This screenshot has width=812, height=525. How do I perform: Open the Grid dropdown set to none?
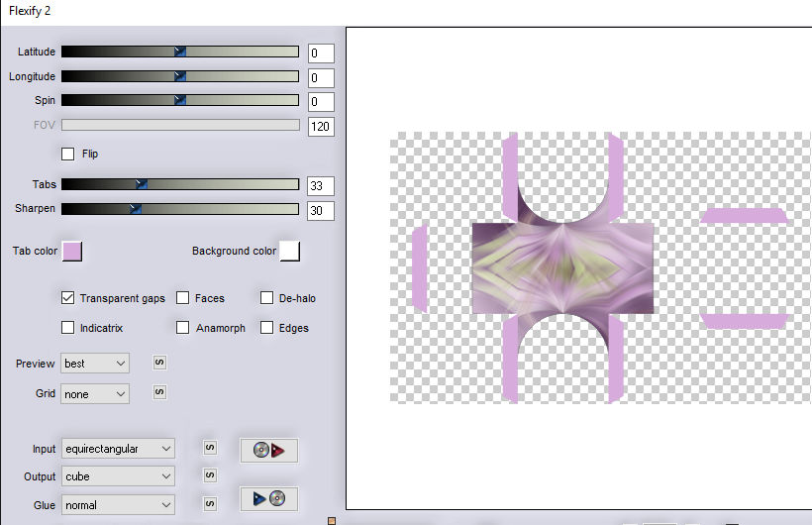[95, 394]
